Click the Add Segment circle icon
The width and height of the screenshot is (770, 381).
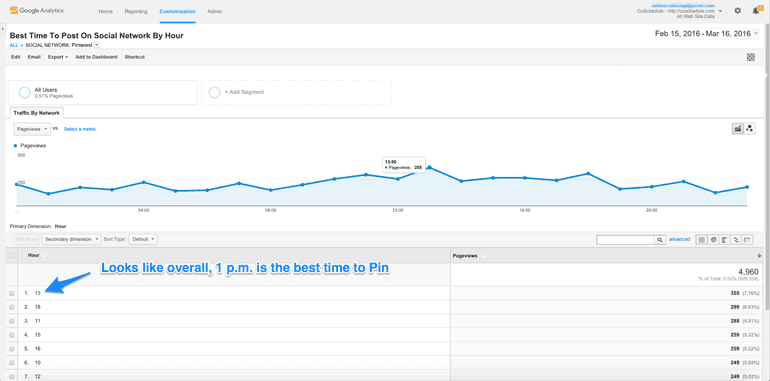pyautogui.click(x=215, y=92)
